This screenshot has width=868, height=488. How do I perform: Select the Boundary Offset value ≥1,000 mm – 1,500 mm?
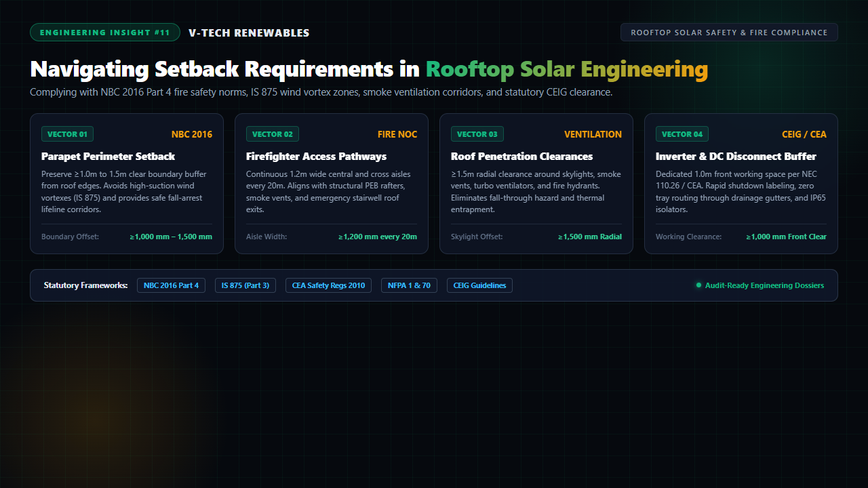tap(171, 237)
